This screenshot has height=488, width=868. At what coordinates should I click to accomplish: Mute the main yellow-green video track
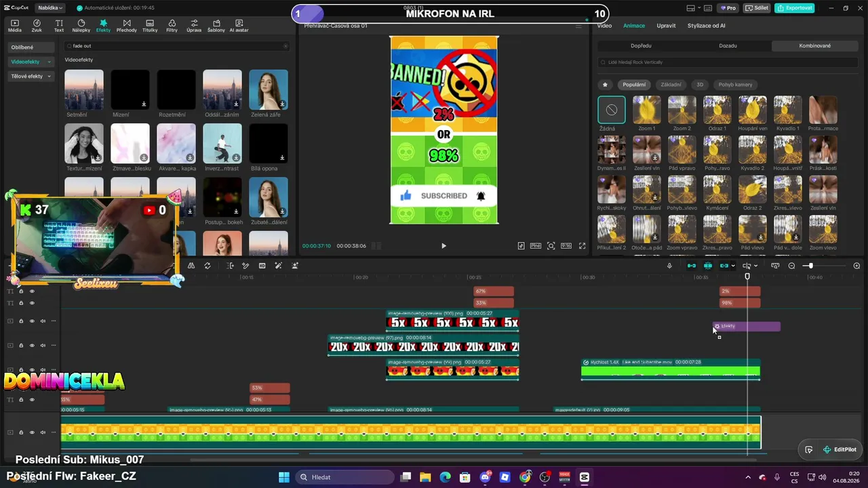pyautogui.click(x=43, y=432)
